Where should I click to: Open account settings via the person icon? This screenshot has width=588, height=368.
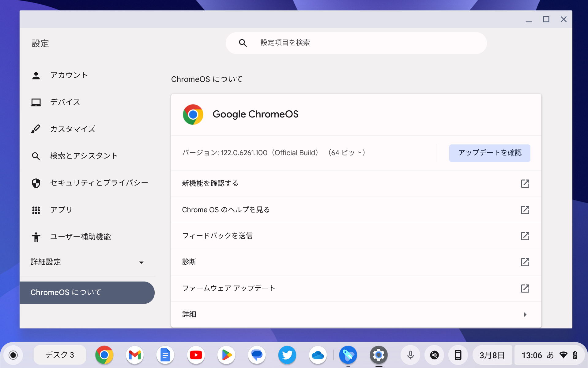click(x=36, y=75)
